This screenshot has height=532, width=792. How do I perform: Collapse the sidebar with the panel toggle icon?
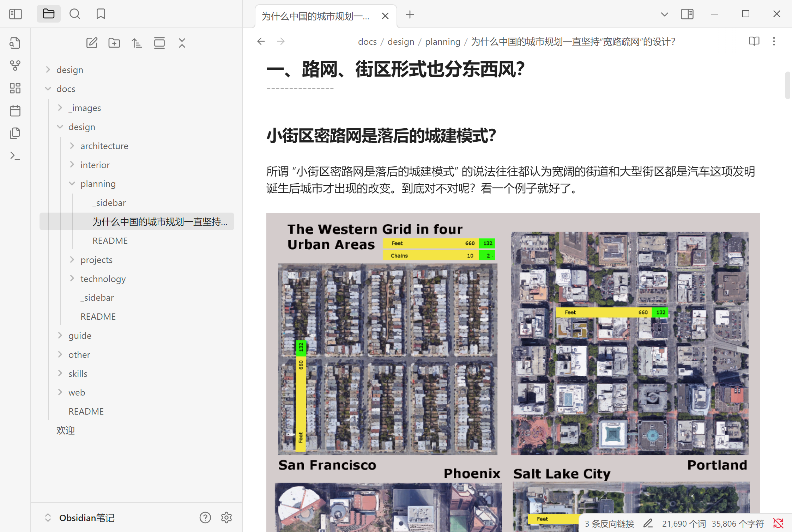click(x=15, y=14)
